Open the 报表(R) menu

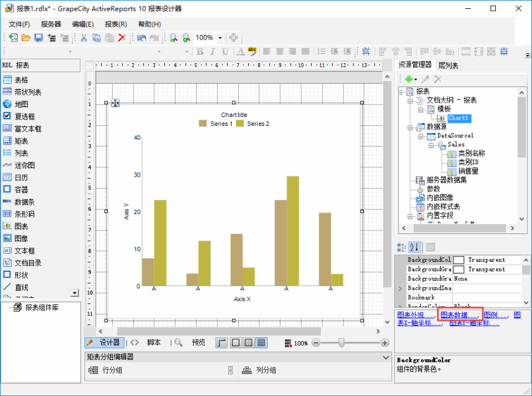point(116,24)
